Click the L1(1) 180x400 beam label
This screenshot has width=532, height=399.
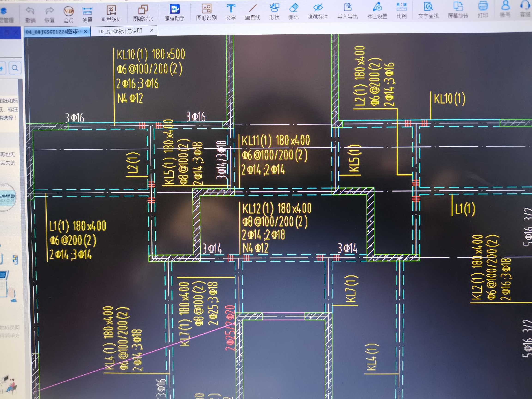[x=78, y=226]
